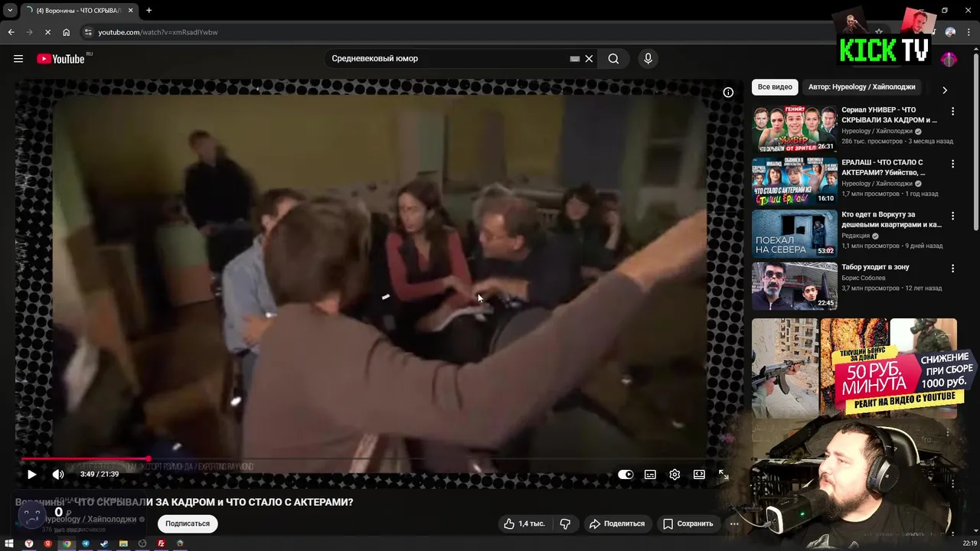Go to YouTube home via logo
This screenshot has height=551, width=980.
[60, 59]
